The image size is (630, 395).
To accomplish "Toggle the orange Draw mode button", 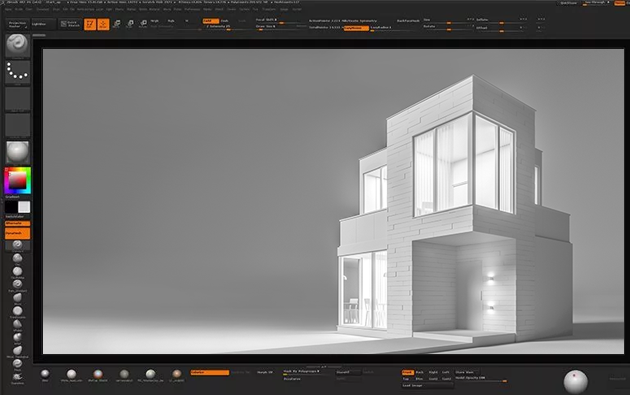I will coord(103,24).
